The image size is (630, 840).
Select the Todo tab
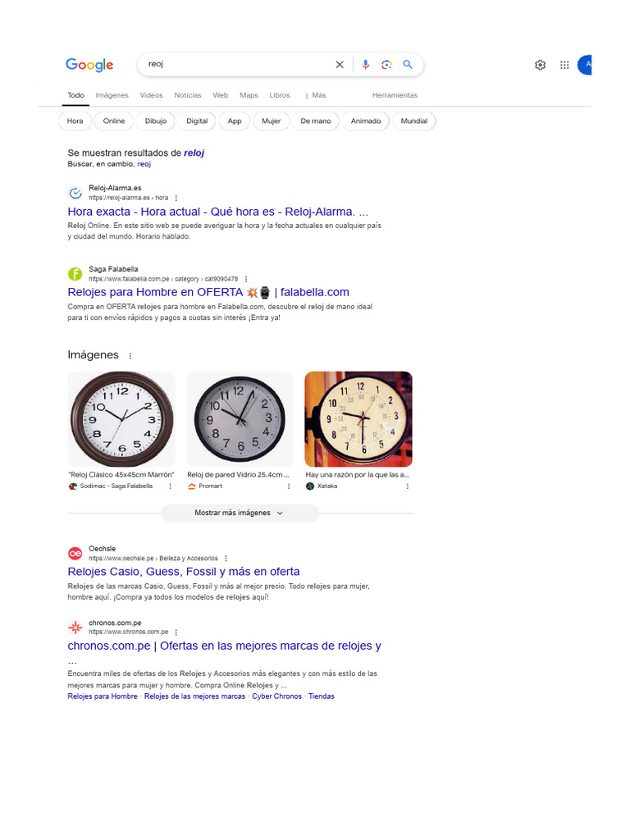75,95
